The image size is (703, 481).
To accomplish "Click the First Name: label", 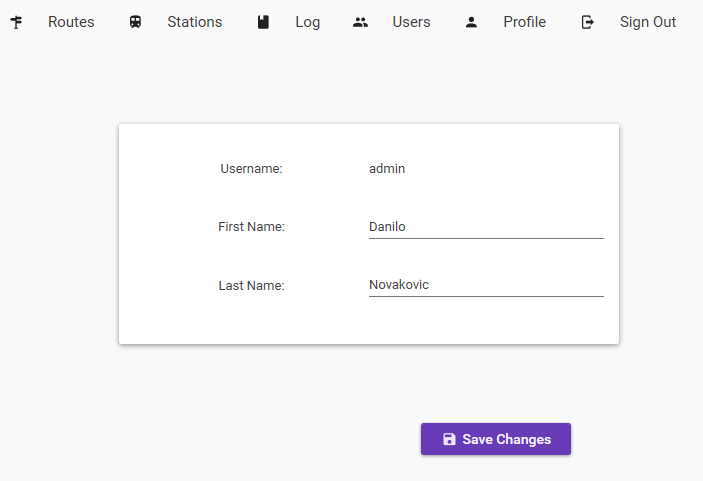I will coord(252,227).
